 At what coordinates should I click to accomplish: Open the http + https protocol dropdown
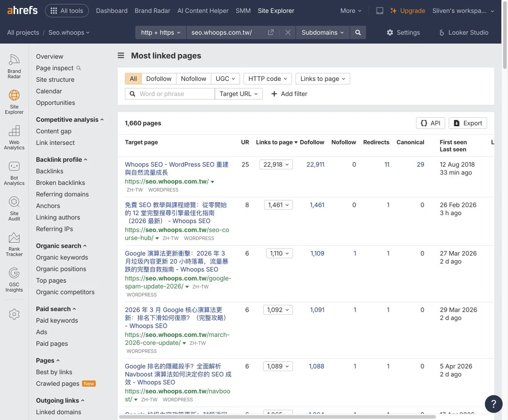[161, 32]
